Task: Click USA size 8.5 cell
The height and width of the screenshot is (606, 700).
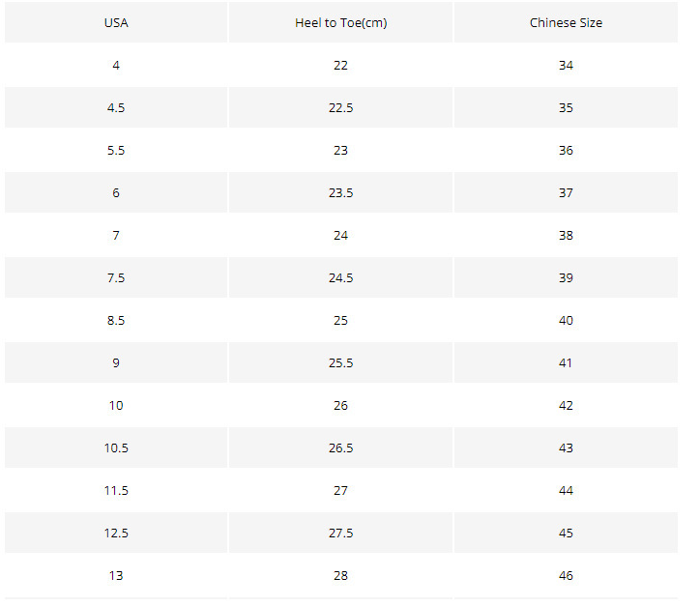Action: [x=116, y=321]
